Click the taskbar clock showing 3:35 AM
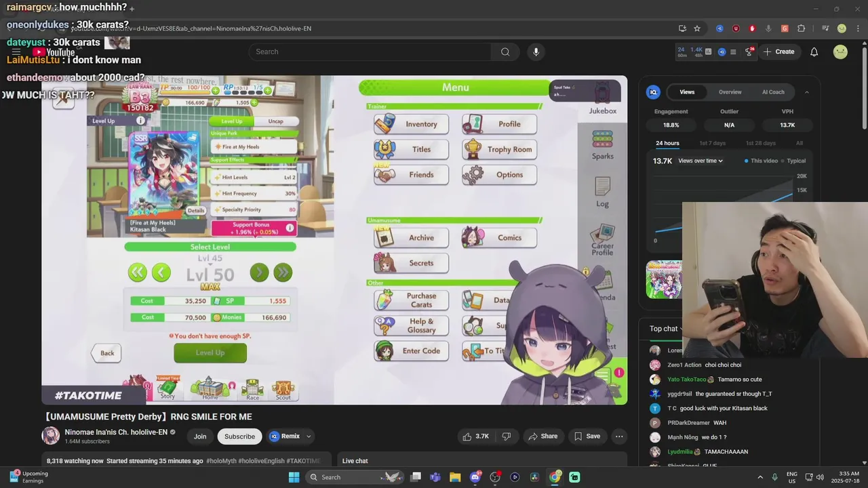This screenshot has height=488, width=868. (x=846, y=477)
